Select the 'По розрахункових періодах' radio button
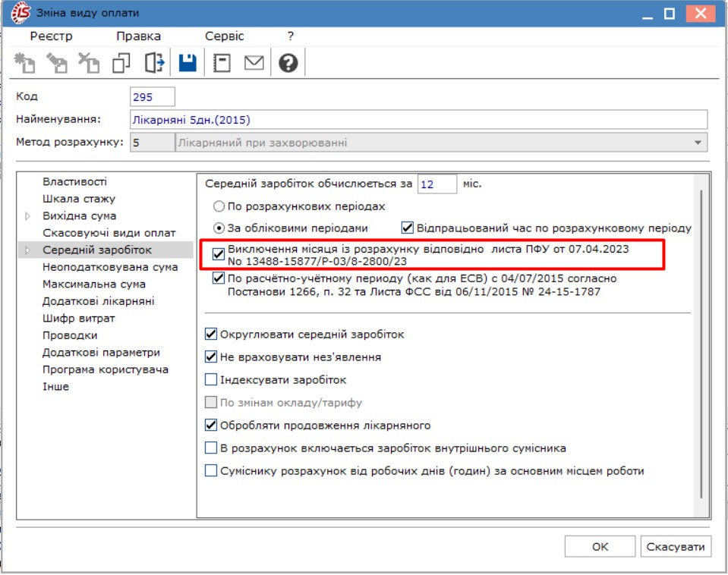Viewport: 728px width, 575px height. coord(219,206)
